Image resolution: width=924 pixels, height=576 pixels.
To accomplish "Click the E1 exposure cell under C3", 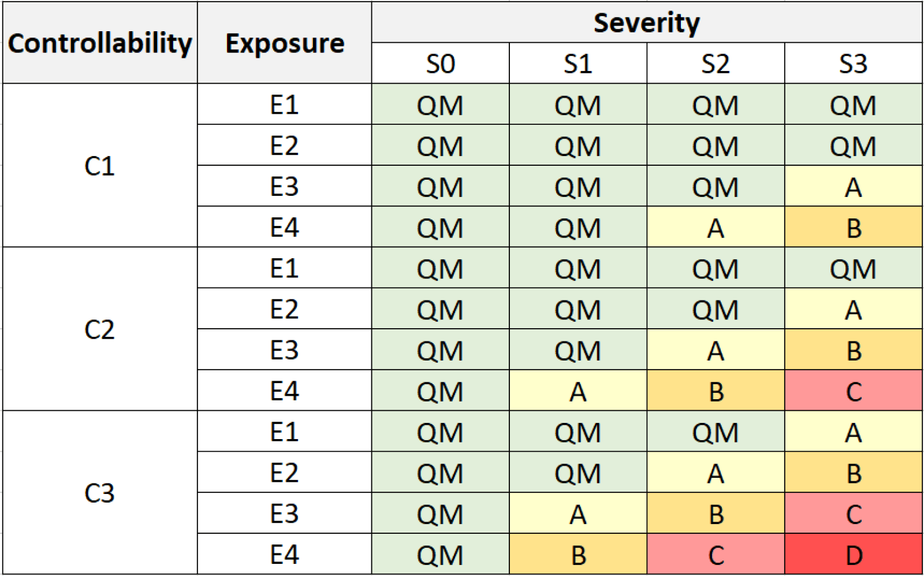I will click(284, 432).
